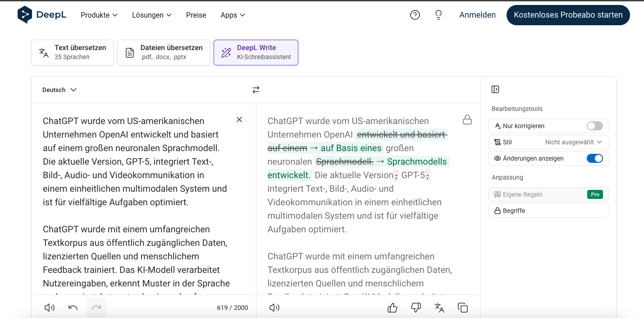Disable the Änderungen anzeigen toggle
The image size is (644, 318).
(x=594, y=158)
